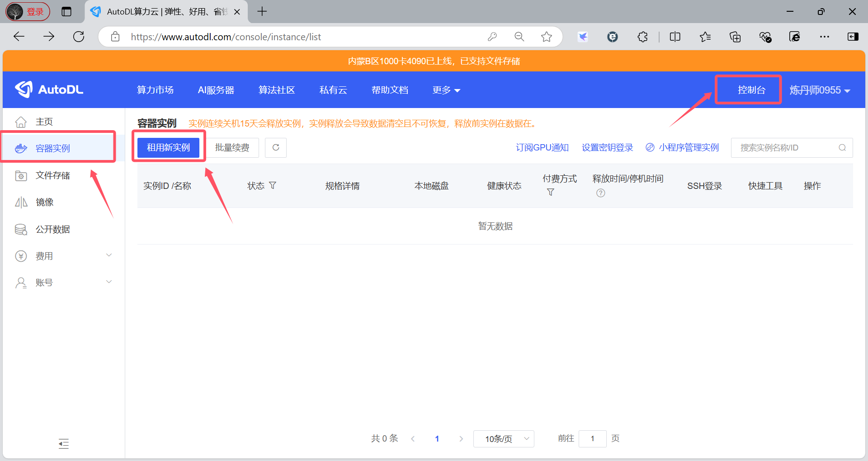The height and width of the screenshot is (461, 868).
Task: Open 帮助文档 in top navigation
Action: (x=390, y=90)
